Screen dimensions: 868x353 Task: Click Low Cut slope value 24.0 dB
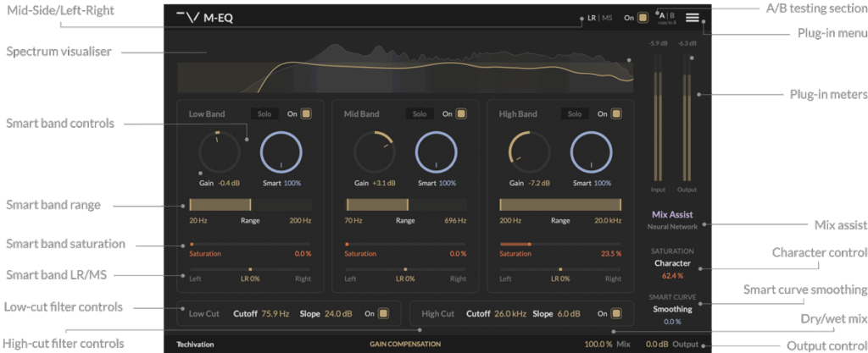click(x=338, y=314)
